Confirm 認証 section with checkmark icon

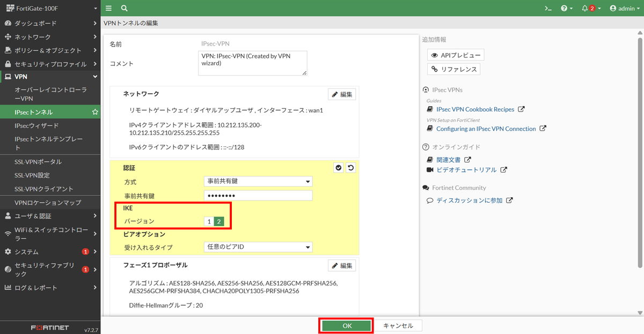339,168
